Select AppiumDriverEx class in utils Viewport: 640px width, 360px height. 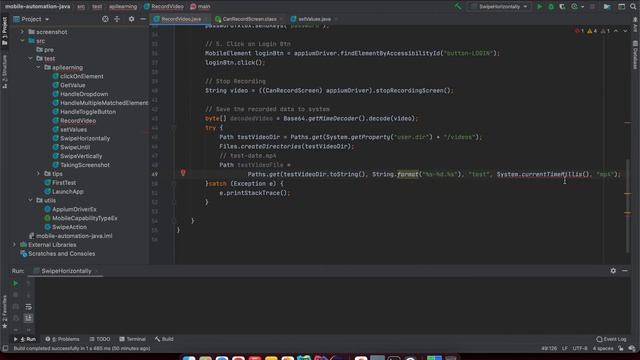74,209
